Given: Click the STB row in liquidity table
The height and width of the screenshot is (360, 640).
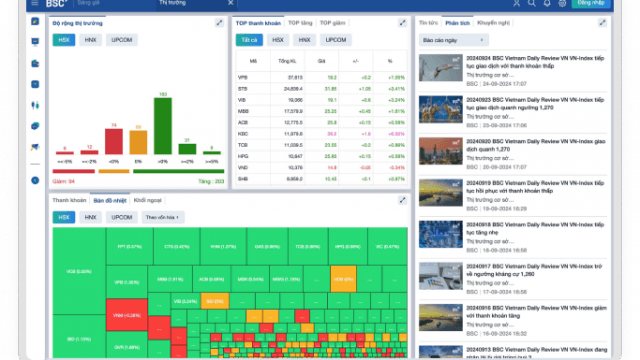Looking at the screenshot, I should click(x=321, y=89).
